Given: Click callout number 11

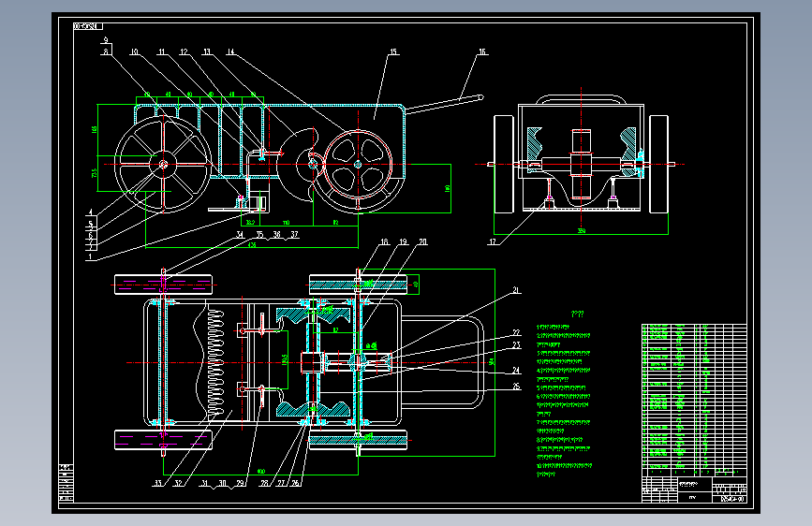Looking at the screenshot, I should (x=162, y=51).
